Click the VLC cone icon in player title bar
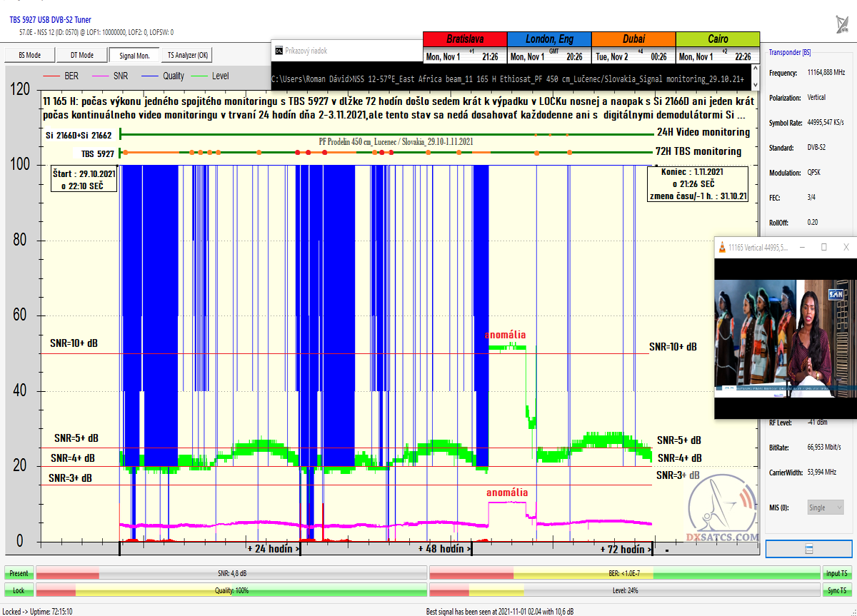 point(723,247)
